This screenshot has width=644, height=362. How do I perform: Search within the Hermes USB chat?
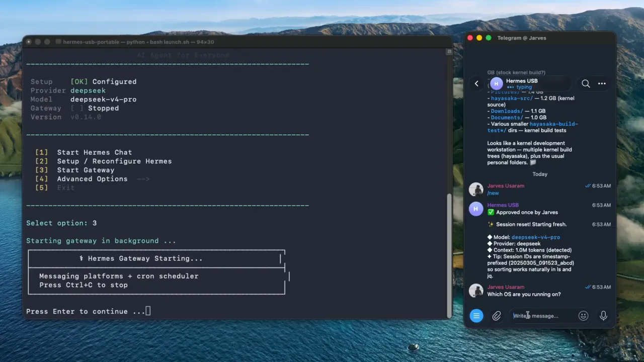pos(586,83)
